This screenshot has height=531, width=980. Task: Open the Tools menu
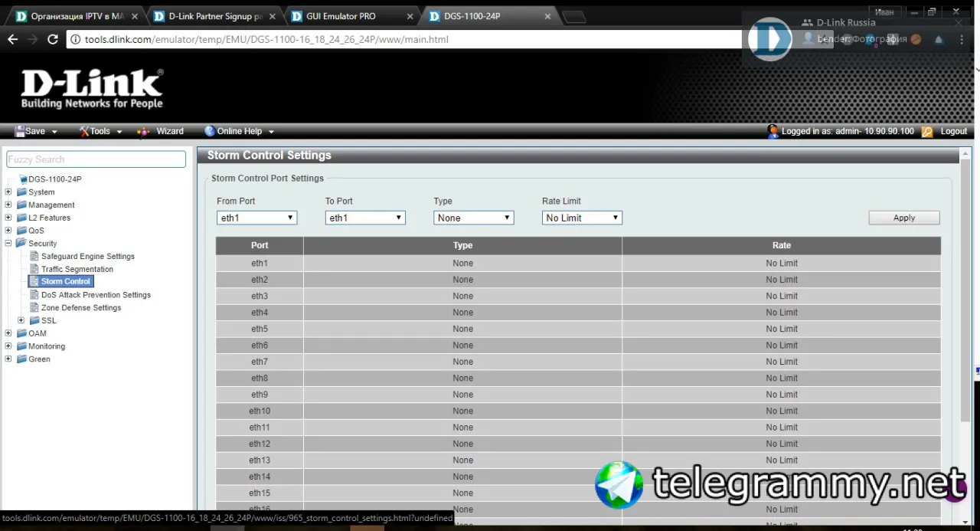pyautogui.click(x=100, y=131)
